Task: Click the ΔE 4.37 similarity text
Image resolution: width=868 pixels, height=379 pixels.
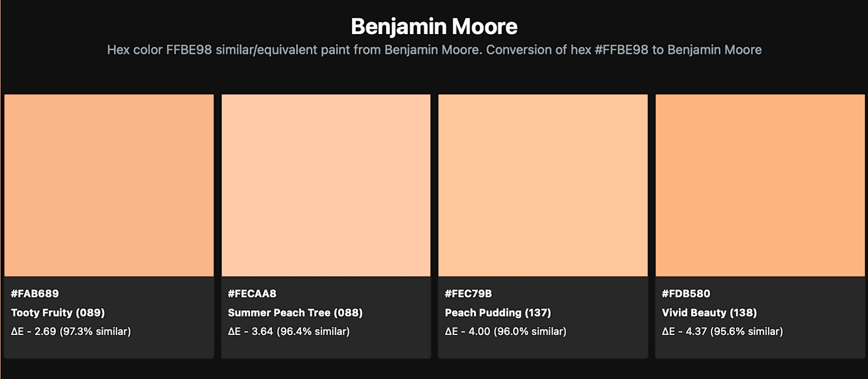Action: [722, 332]
